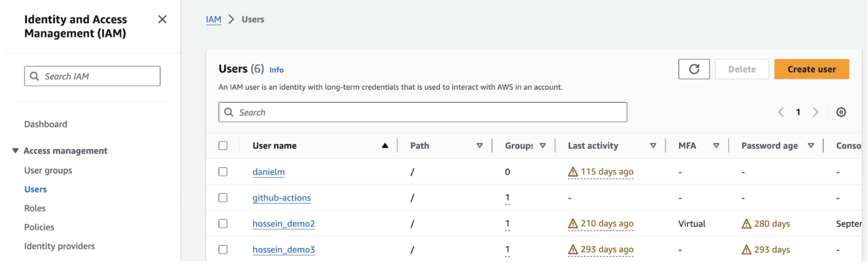This screenshot has height=267, width=868.
Task: Click warning icon beside 115 days ago
Action: tap(572, 171)
